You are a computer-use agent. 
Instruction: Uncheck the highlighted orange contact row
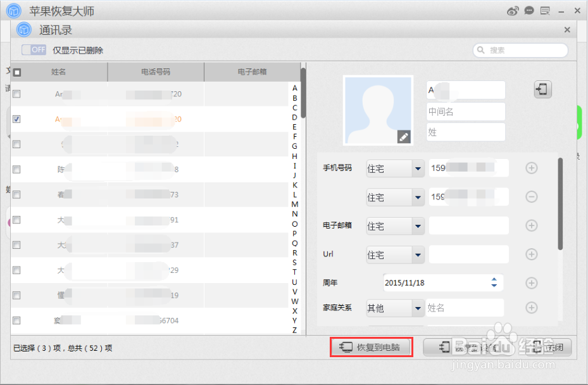[16, 119]
